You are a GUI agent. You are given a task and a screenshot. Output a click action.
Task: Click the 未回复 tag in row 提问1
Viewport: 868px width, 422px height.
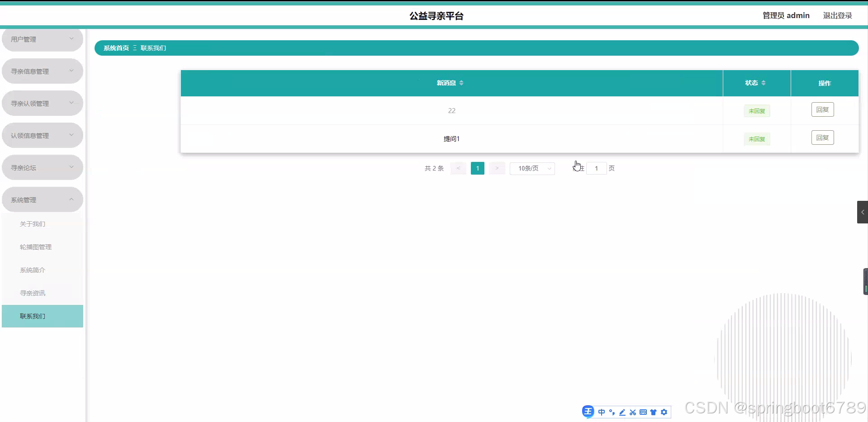[757, 139]
